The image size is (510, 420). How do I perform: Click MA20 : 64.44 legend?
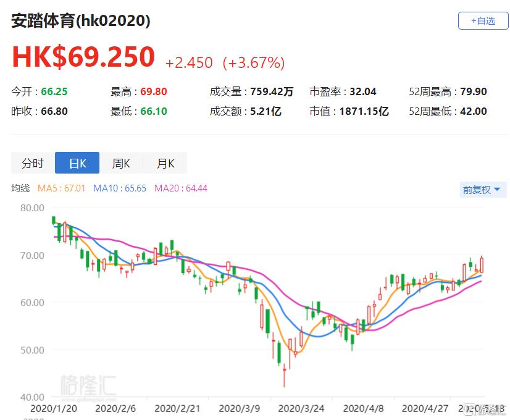click(181, 188)
